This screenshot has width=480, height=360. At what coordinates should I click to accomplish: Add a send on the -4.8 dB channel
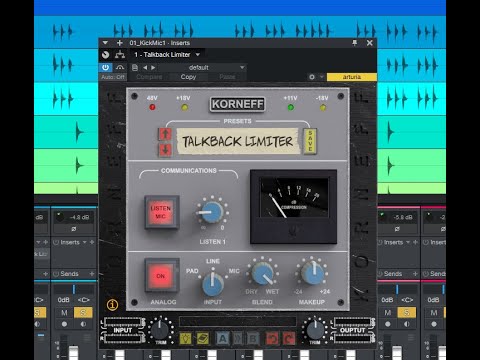[92, 274]
